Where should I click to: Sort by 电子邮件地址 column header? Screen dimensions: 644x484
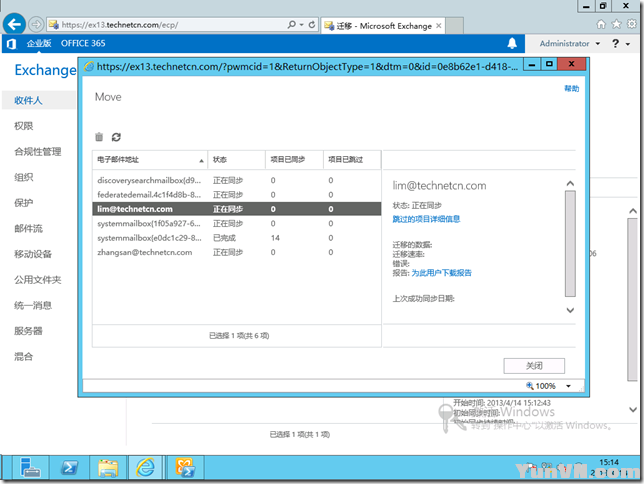pyautogui.click(x=150, y=159)
